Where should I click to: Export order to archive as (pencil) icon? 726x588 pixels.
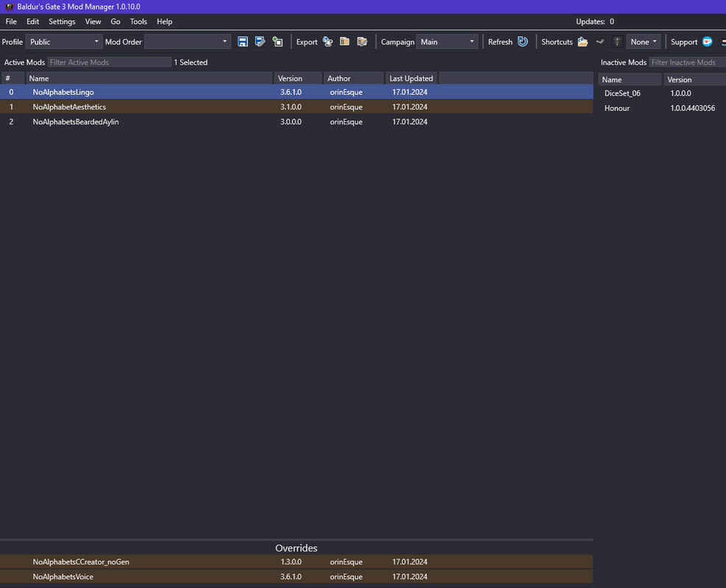click(x=362, y=42)
